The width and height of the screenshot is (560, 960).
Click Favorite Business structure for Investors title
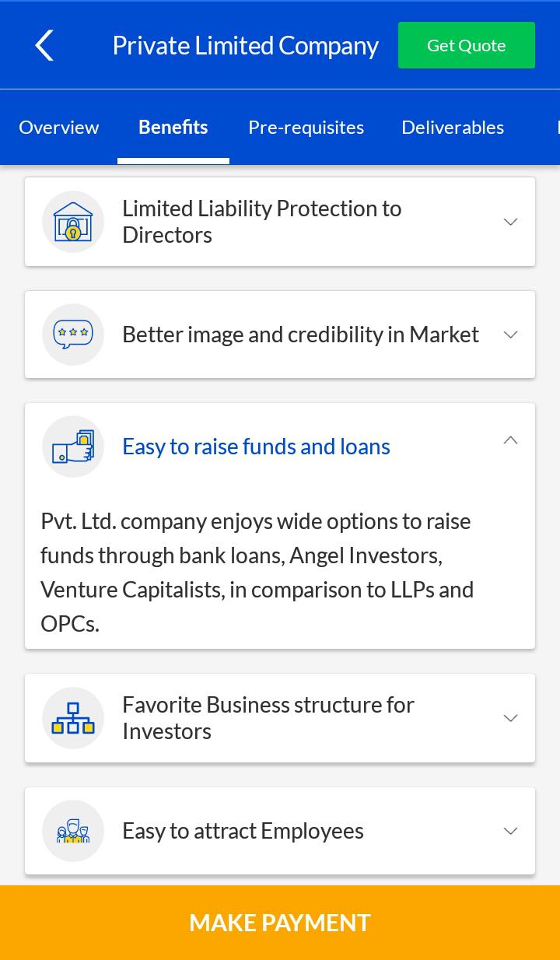268,718
